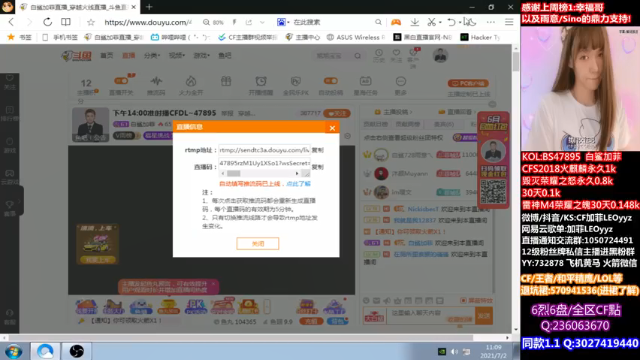Click the 直播码 stream key field

[264, 163]
